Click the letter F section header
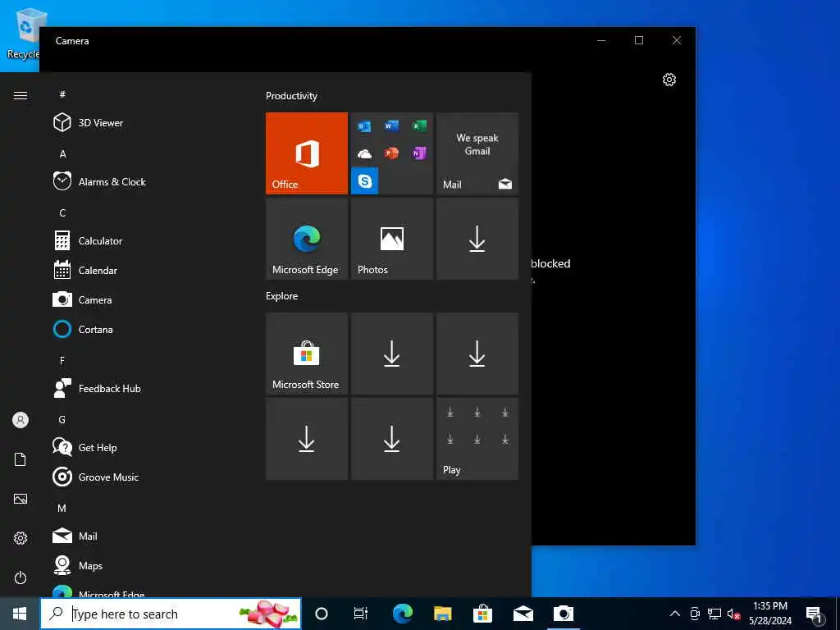This screenshot has width=840, height=630. (x=62, y=361)
